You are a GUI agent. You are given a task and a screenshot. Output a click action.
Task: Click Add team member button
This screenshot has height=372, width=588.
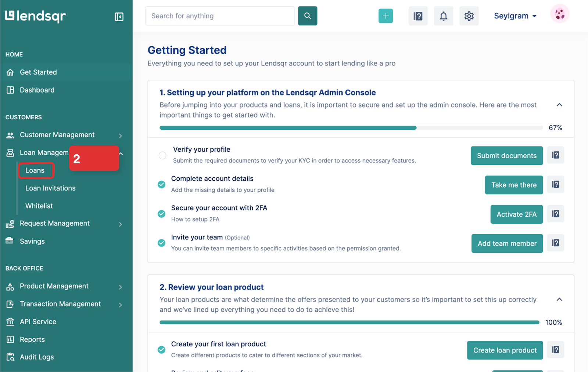click(507, 243)
